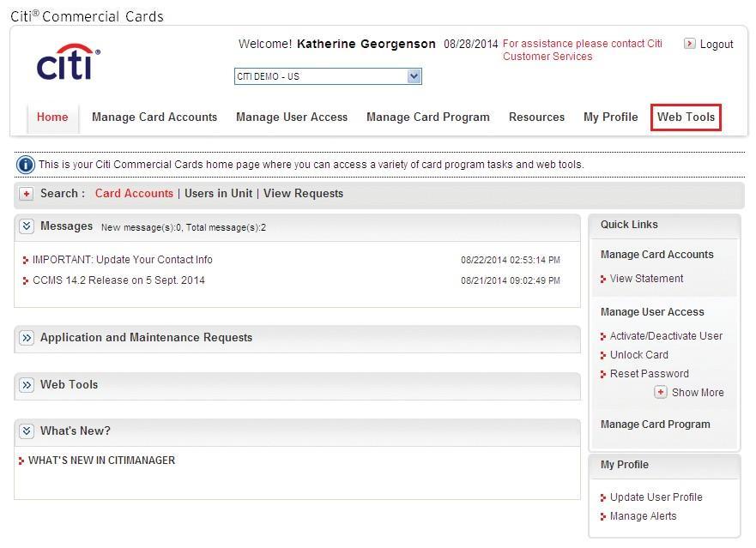Viewport: 756px width, 548px height.
Task: Click red bullet beside Activate/Deactivate User
Action: (x=602, y=336)
